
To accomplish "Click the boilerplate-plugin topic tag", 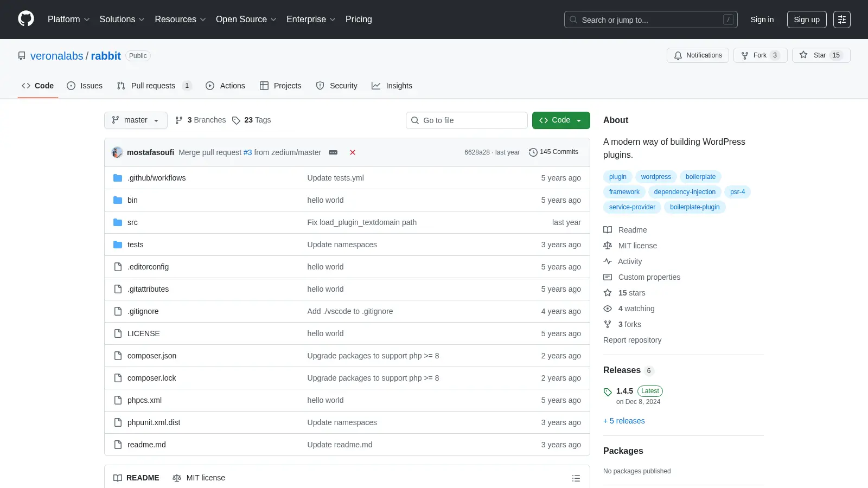I will coord(694,207).
